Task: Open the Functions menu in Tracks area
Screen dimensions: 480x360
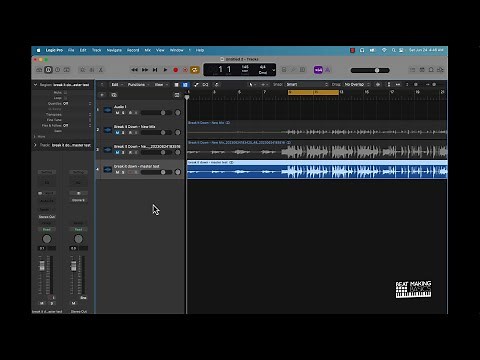Action: [138, 85]
